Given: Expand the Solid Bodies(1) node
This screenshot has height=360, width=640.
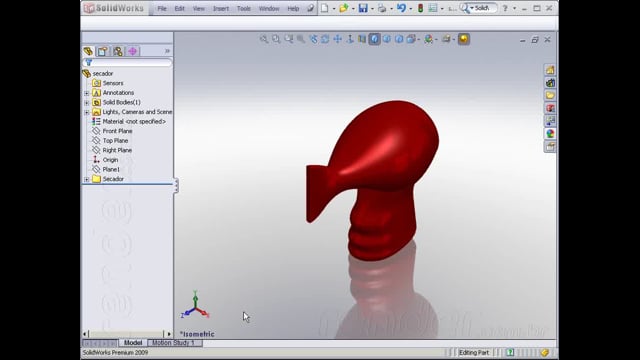Looking at the screenshot, I should [x=87, y=102].
